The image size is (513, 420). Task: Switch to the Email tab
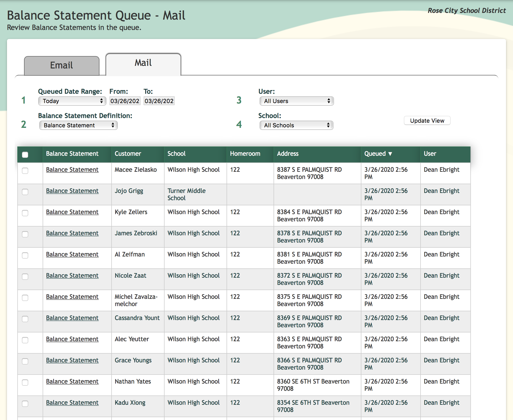click(61, 66)
